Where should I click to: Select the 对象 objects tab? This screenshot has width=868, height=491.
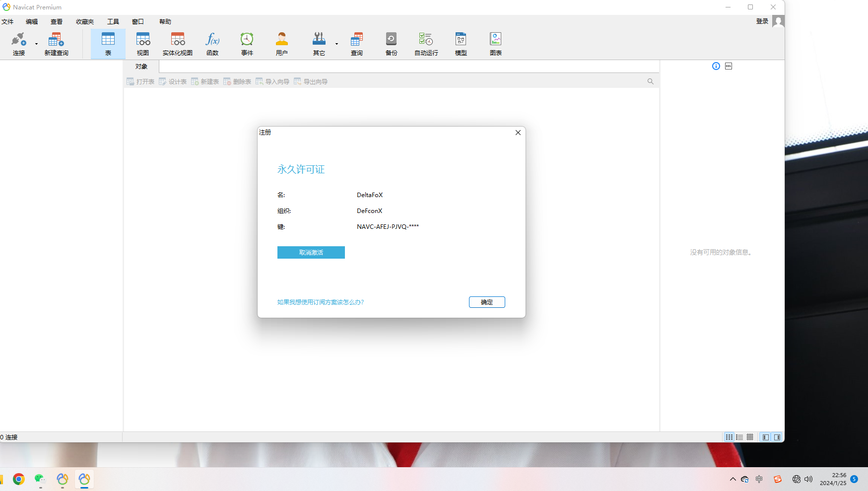(141, 67)
